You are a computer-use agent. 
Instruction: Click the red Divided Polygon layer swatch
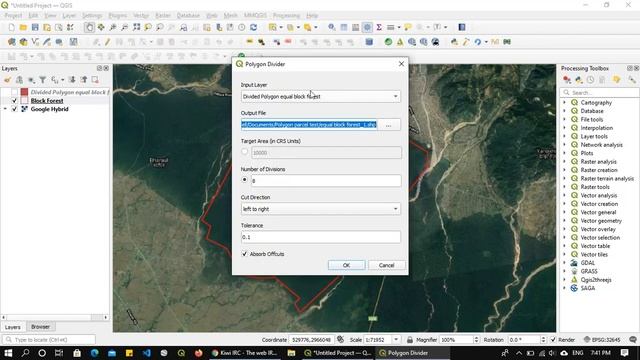tap(24, 92)
